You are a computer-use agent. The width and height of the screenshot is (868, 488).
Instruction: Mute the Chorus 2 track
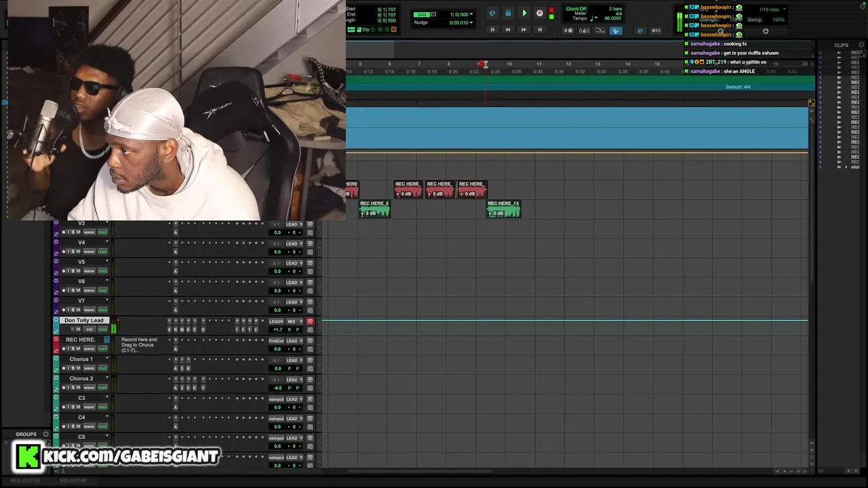click(x=78, y=388)
